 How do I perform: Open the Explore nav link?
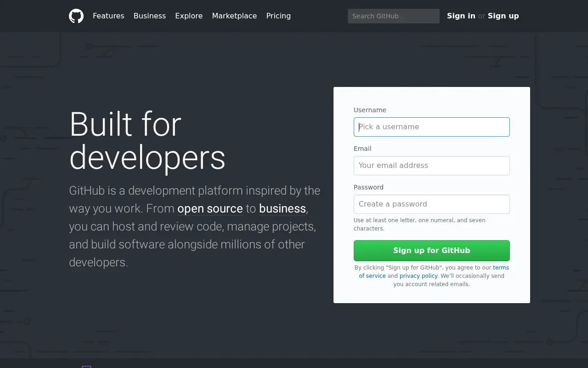pyautogui.click(x=189, y=16)
